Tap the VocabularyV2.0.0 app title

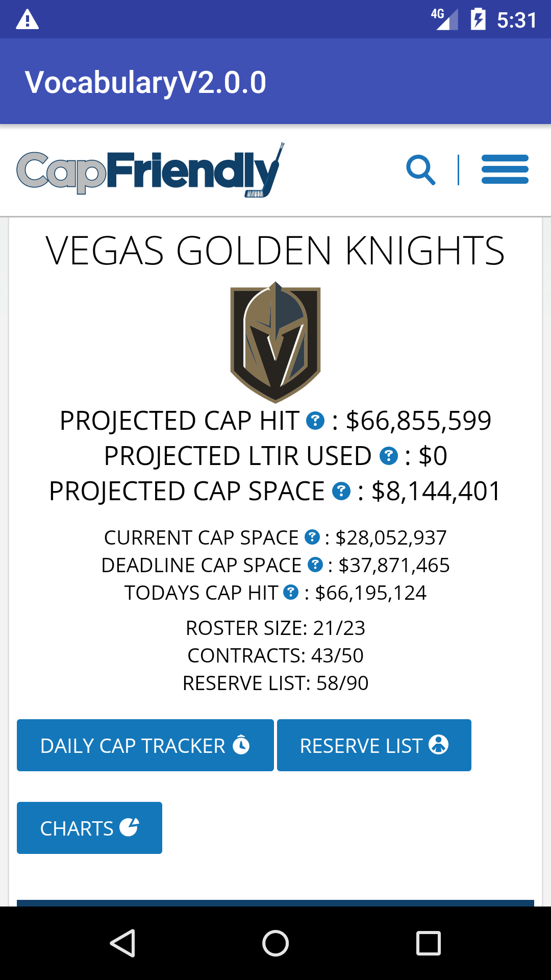pyautogui.click(x=146, y=82)
